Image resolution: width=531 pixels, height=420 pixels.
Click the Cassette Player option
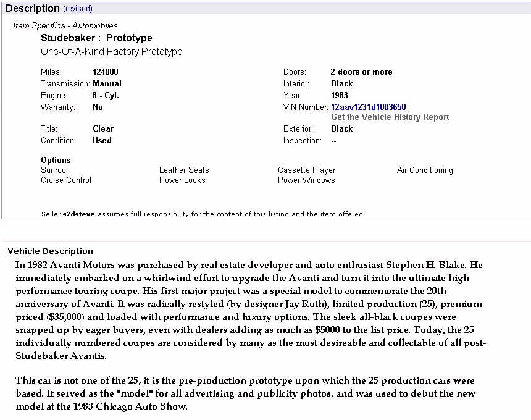pyautogui.click(x=306, y=170)
